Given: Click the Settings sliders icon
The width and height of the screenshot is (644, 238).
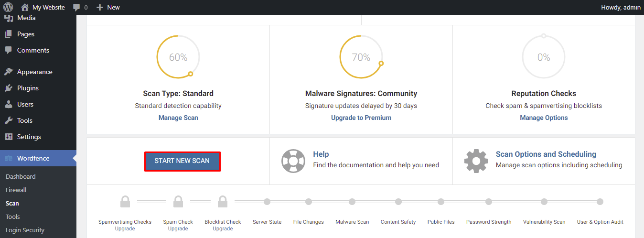Looking at the screenshot, I should pos(9,137).
